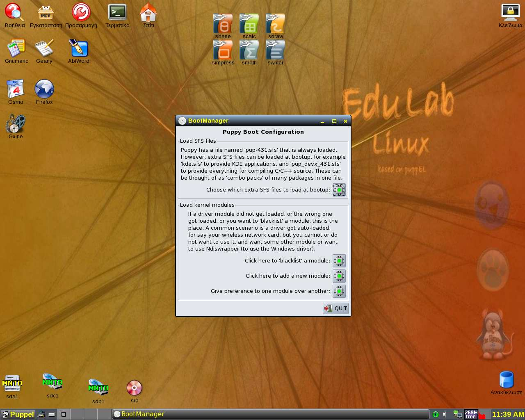
Task: Click the network monitors tray icon
Action: coord(457,414)
